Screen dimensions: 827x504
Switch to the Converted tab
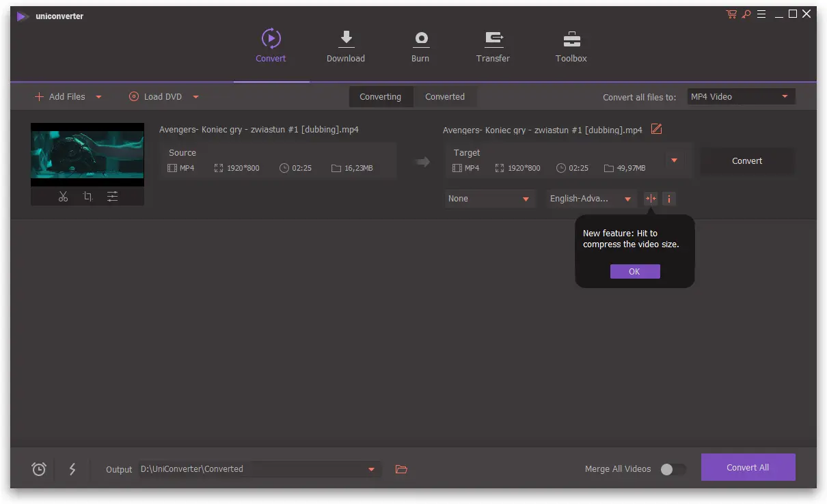point(445,97)
